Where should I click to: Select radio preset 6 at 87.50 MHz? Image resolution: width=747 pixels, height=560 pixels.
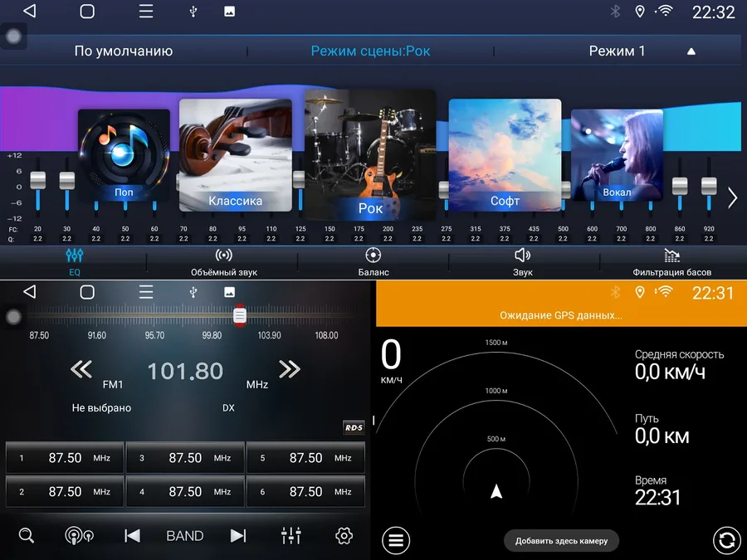[305, 491]
